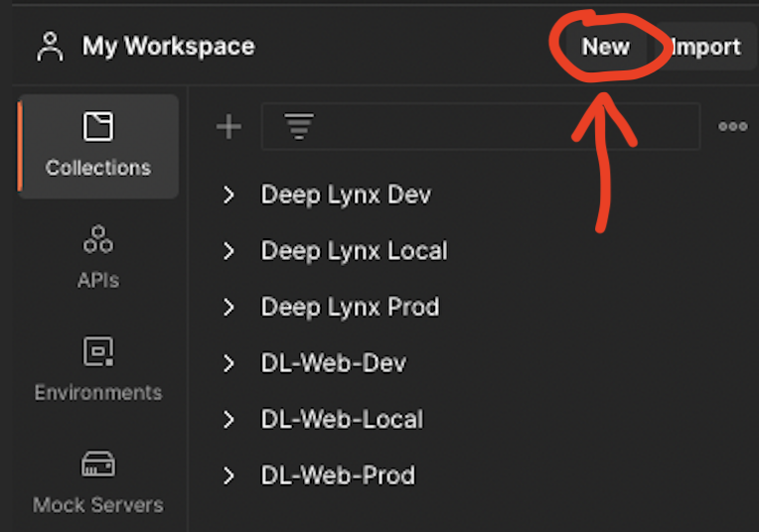759x532 pixels.
Task: Open the Environments sidebar icon
Action: pos(98,368)
